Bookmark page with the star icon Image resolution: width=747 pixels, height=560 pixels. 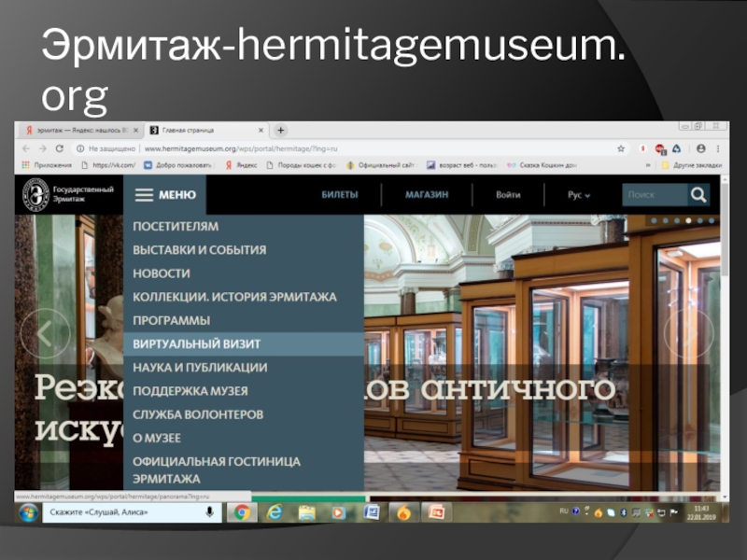coord(621,148)
